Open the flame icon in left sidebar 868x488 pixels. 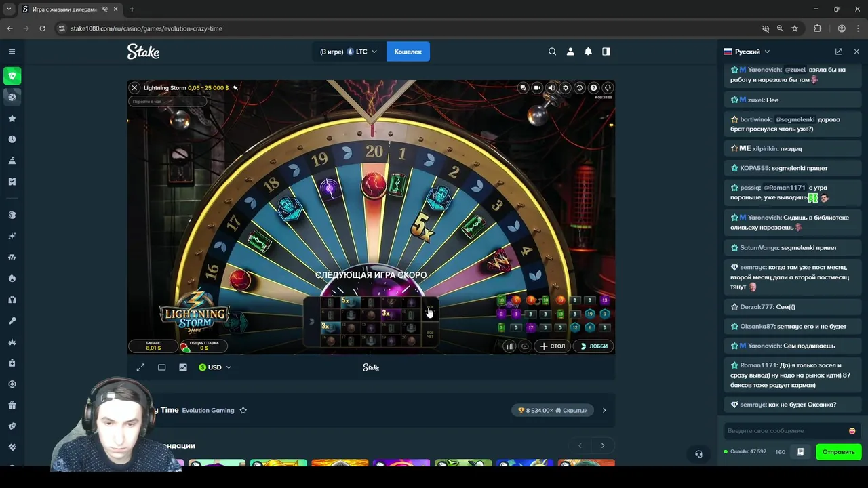(12, 279)
